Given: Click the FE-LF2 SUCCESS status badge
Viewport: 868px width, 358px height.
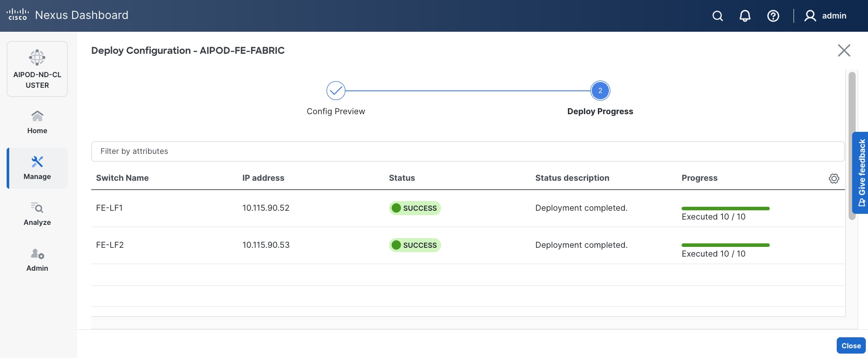Looking at the screenshot, I should (x=415, y=245).
